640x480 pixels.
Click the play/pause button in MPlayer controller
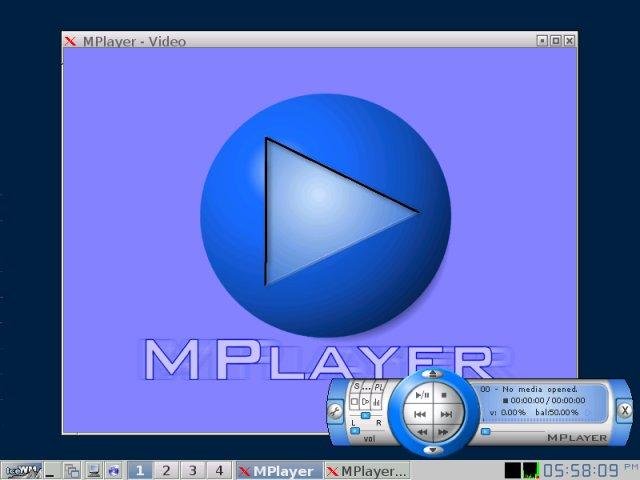click(x=422, y=395)
